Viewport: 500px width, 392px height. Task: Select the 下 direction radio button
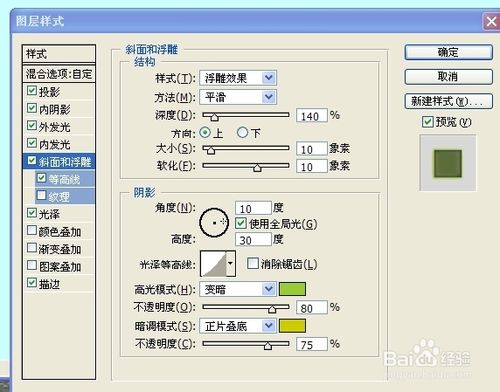click(242, 133)
